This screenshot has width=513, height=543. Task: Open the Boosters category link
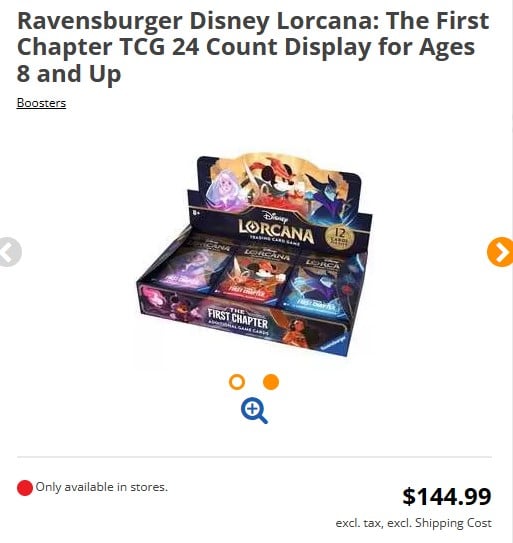41,103
